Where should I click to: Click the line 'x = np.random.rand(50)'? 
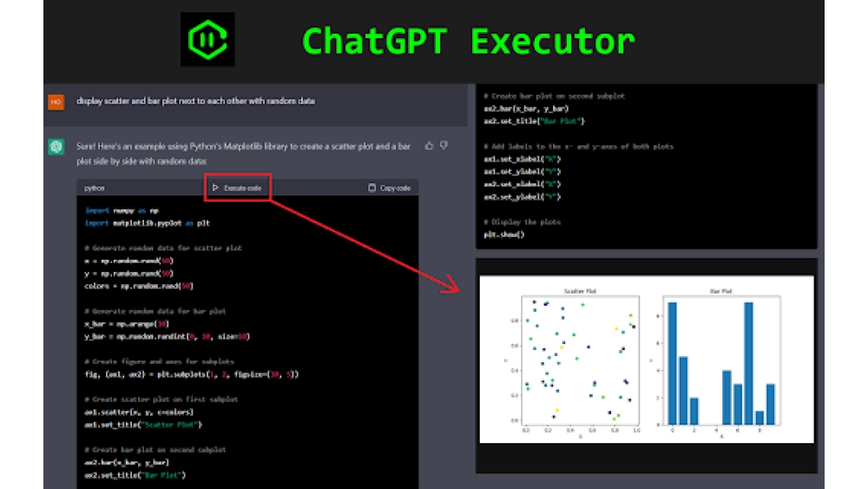pyautogui.click(x=129, y=261)
